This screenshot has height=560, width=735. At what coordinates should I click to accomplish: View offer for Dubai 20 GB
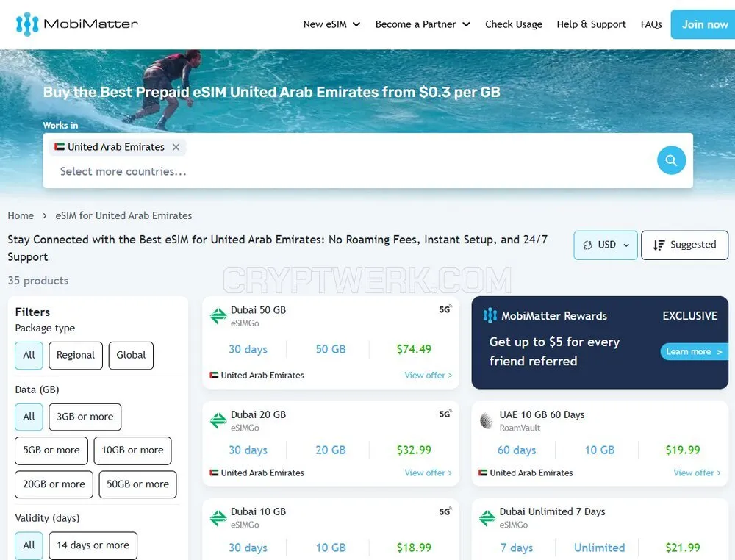pos(428,473)
